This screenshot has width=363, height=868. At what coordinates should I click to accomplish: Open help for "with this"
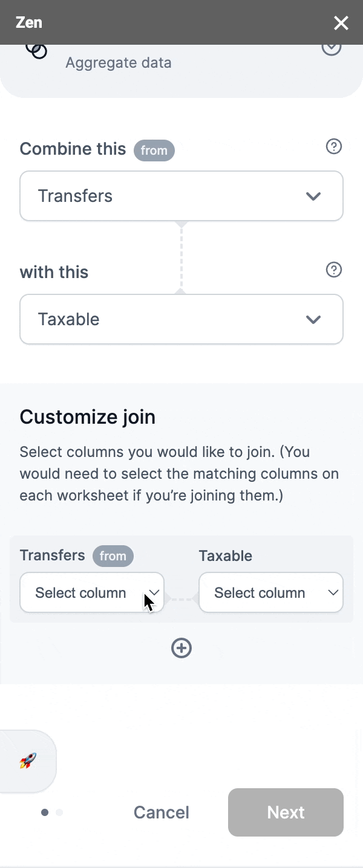[x=334, y=270]
